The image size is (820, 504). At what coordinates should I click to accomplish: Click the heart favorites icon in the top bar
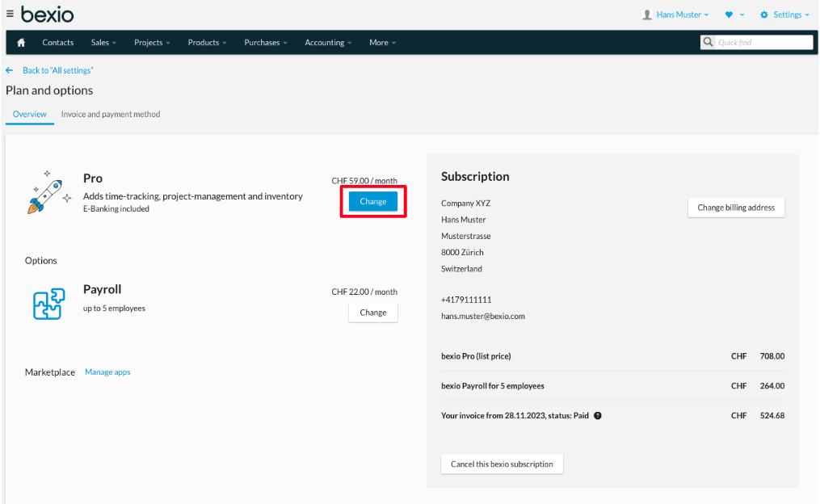(x=729, y=14)
